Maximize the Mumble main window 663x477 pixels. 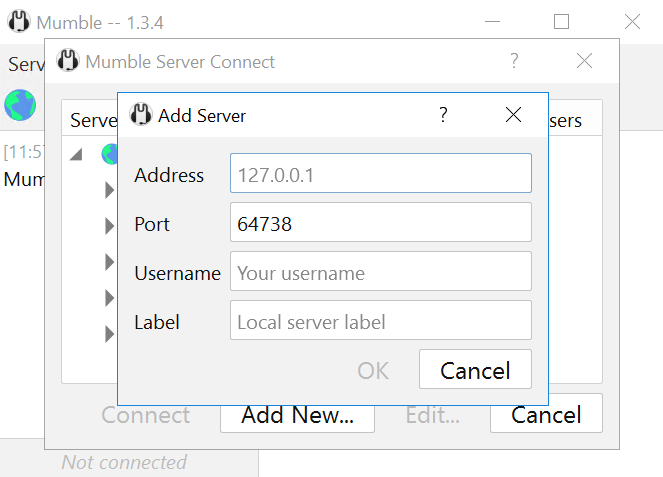562,22
